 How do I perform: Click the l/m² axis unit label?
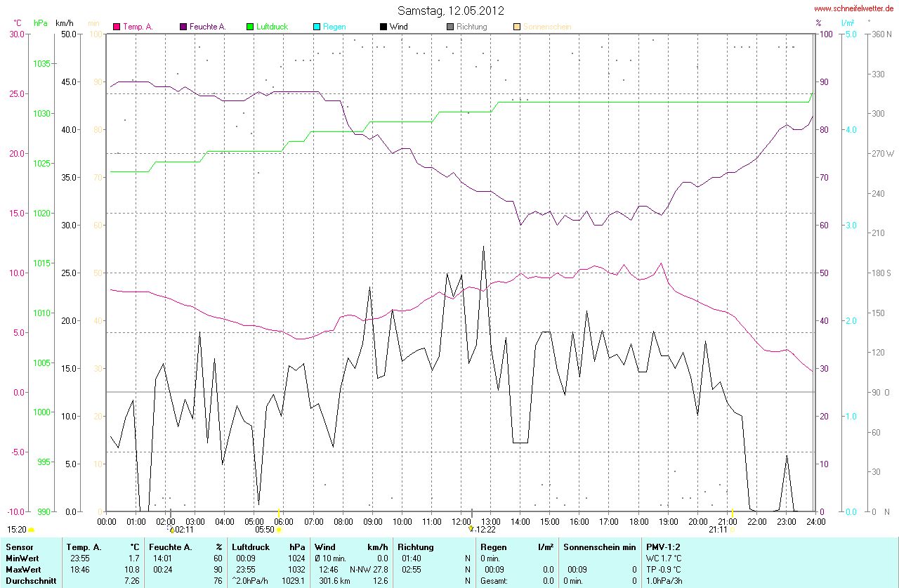[848, 22]
